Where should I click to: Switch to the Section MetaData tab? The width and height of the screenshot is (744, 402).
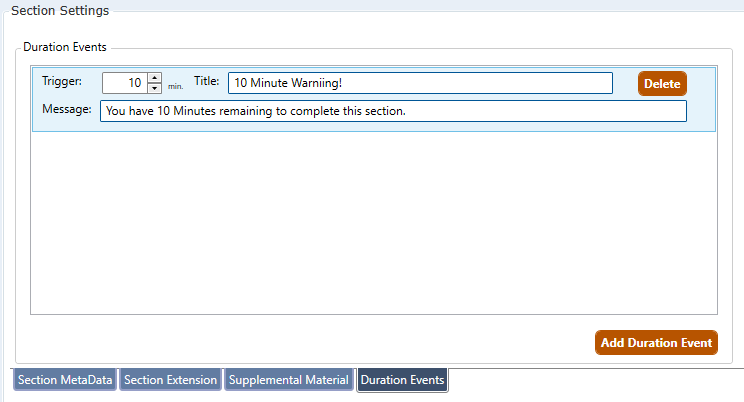[x=65, y=380]
